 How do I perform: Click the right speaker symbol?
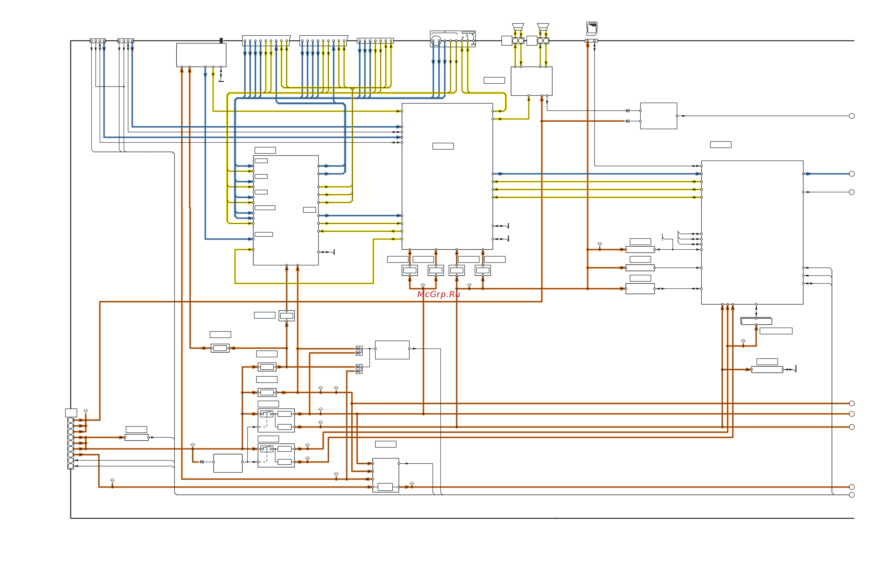click(543, 27)
